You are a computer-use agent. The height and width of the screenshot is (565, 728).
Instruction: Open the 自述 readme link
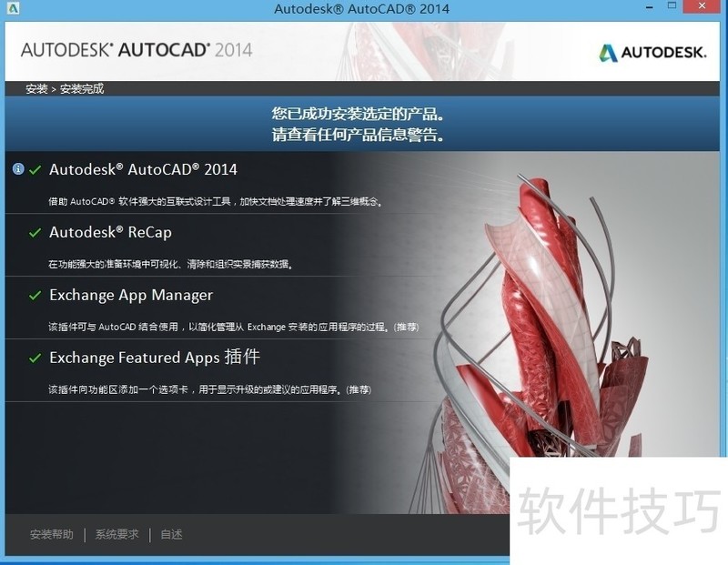171,534
